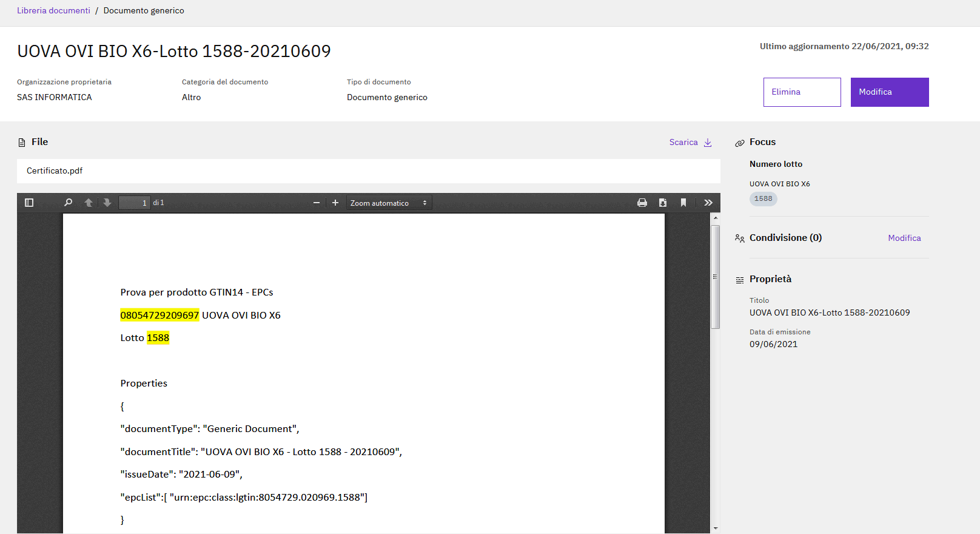This screenshot has height=534, width=980.
Task: Click the Altro category value
Action: pyautogui.click(x=191, y=97)
